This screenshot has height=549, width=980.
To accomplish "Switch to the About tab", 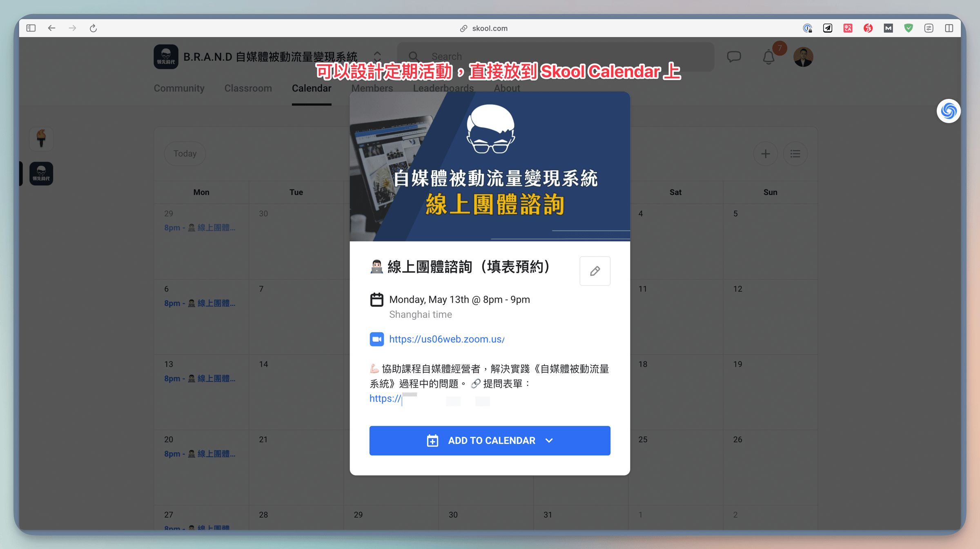I will [507, 88].
